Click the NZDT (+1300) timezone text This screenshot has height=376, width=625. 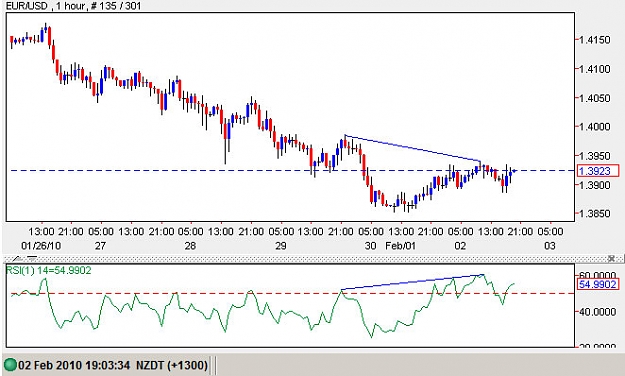(172, 365)
